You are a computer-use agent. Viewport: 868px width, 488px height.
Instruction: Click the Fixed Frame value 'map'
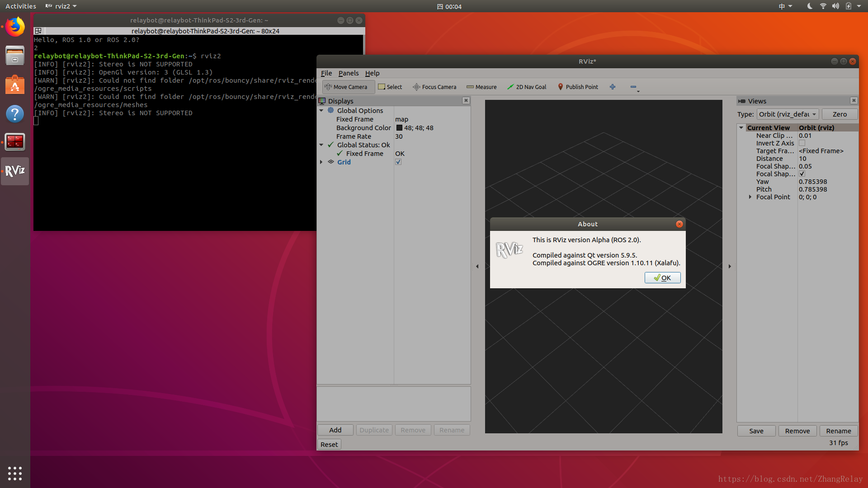[x=402, y=119]
